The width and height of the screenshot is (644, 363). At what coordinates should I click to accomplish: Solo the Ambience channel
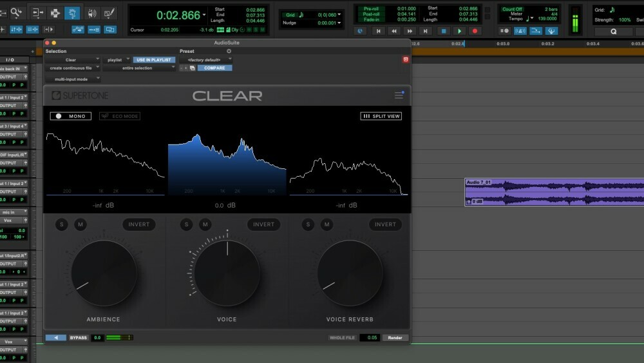pyautogui.click(x=62, y=224)
